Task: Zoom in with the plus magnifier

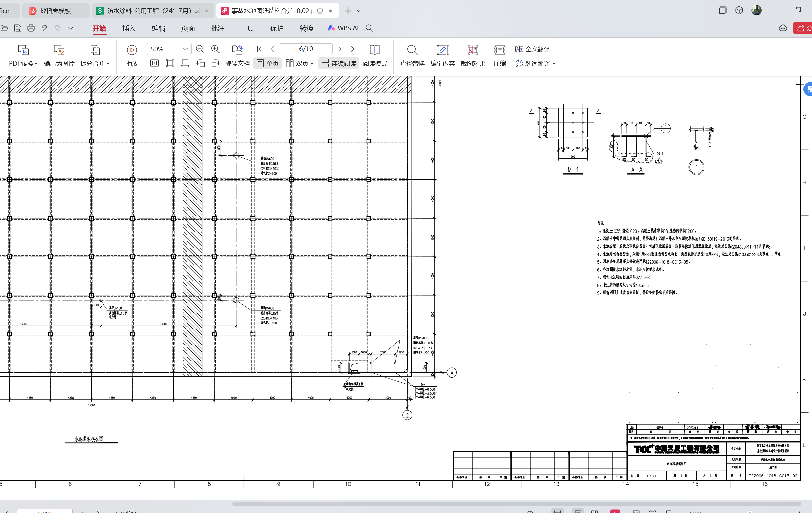Action: coord(215,49)
